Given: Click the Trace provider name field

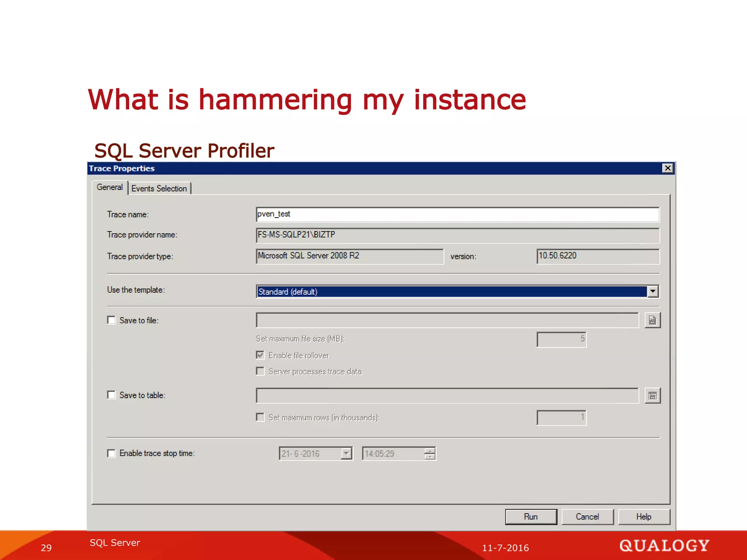Looking at the screenshot, I should (x=458, y=235).
